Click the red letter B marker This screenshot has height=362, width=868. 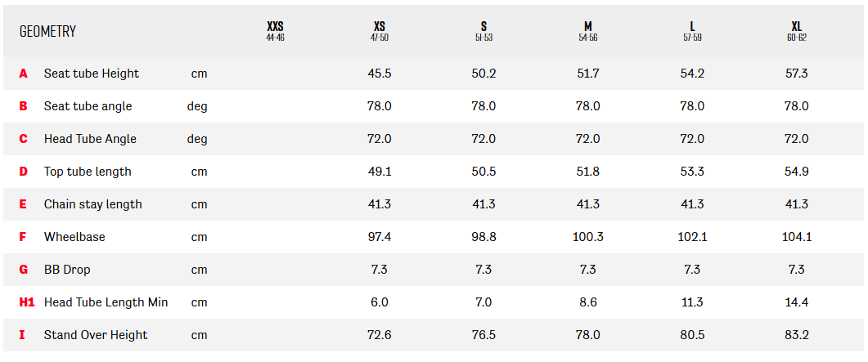point(24,106)
